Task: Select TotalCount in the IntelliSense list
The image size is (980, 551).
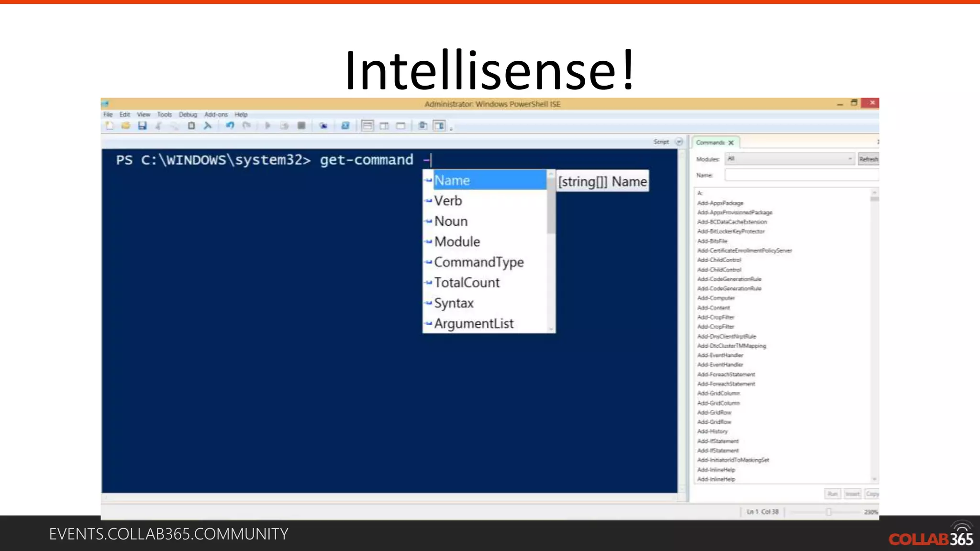Action: click(485, 283)
